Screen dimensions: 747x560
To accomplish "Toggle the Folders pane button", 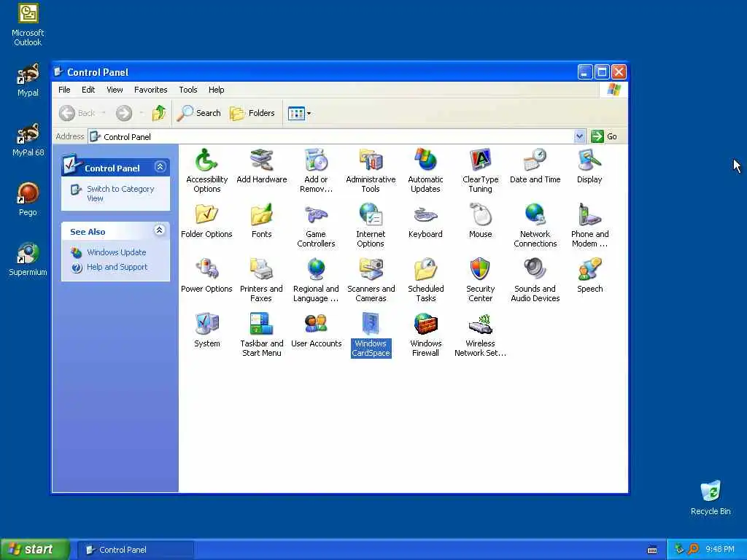I will 252,113.
